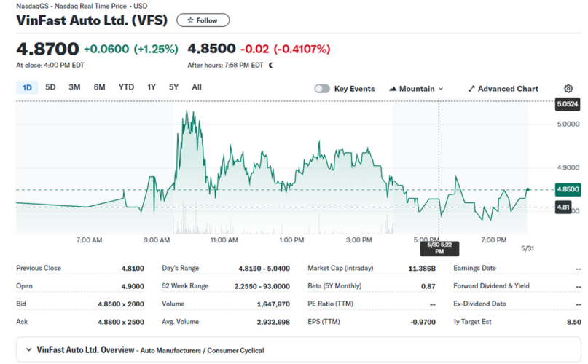Toggle the Key Events switch
The width and height of the screenshot is (588, 364).
322,89
